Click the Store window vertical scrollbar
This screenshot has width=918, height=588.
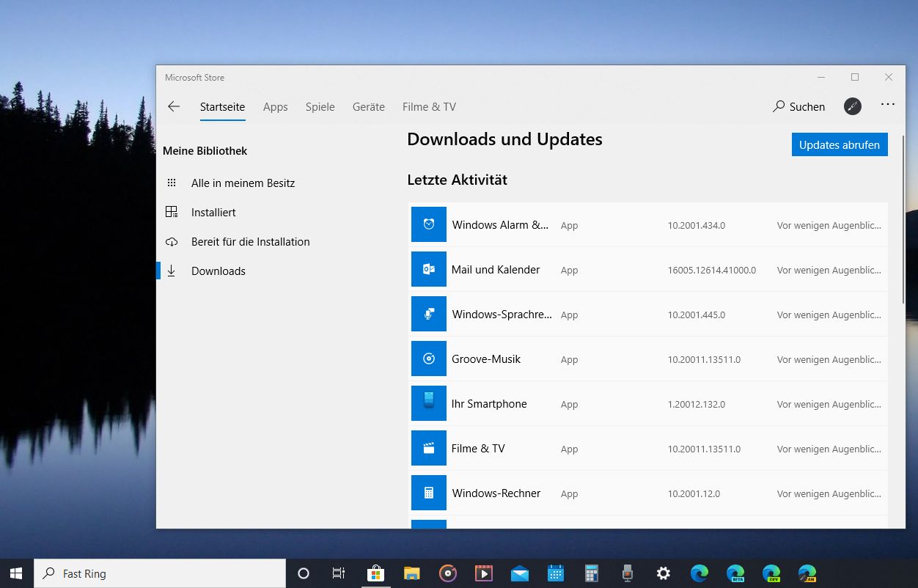904,220
